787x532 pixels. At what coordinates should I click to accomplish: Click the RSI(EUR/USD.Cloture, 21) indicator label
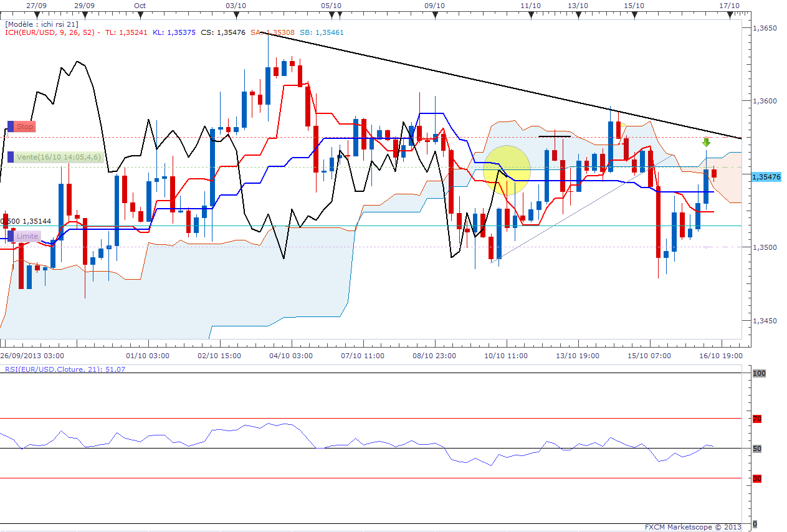point(64,369)
